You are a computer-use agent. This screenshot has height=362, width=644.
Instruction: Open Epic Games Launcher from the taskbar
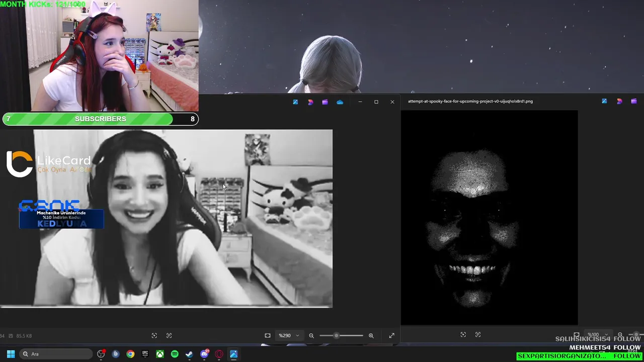click(x=145, y=354)
